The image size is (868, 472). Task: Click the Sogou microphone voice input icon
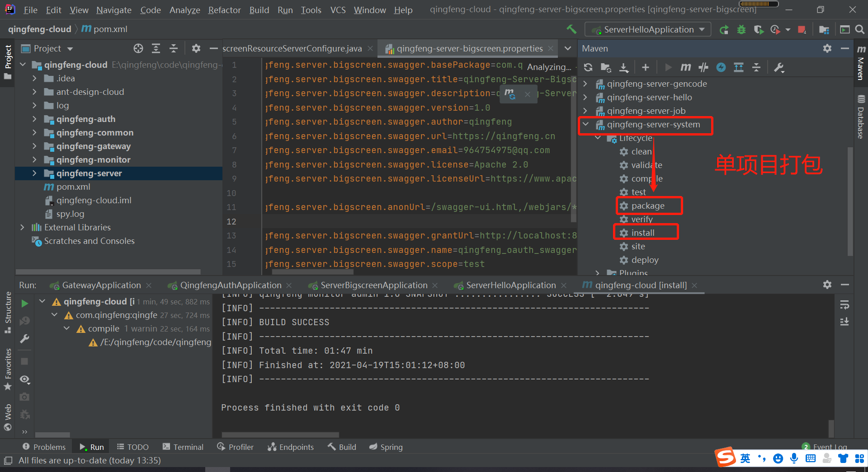[794, 458]
